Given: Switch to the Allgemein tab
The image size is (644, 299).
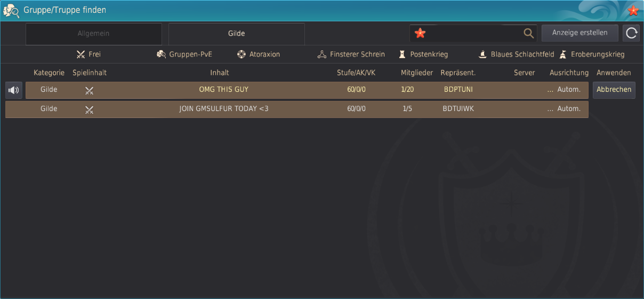Looking at the screenshot, I should 93,34.
